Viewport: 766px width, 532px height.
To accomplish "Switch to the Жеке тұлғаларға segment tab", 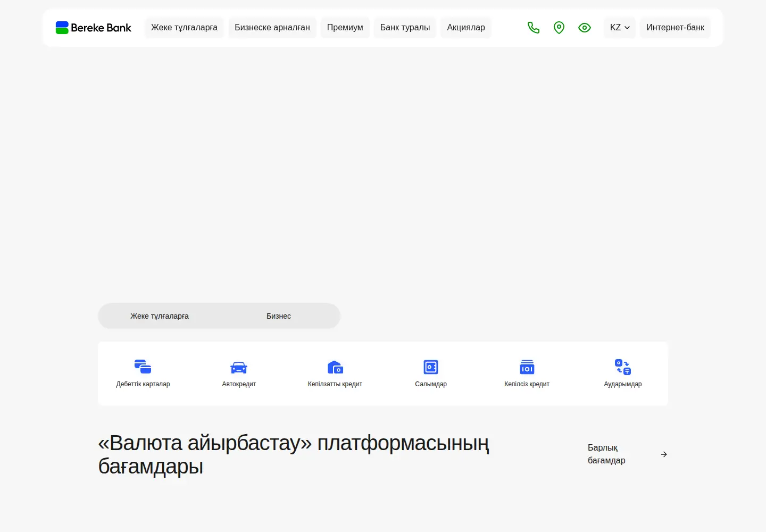I will click(x=160, y=316).
